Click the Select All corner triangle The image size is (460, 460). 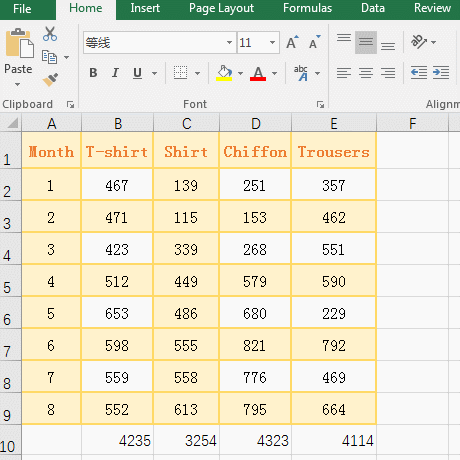13,123
